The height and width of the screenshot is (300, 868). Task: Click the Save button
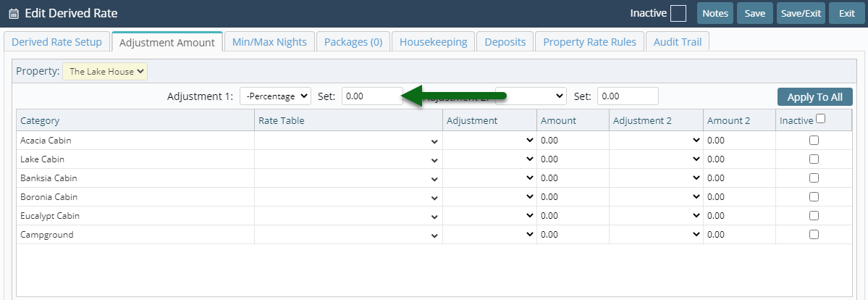click(754, 13)
